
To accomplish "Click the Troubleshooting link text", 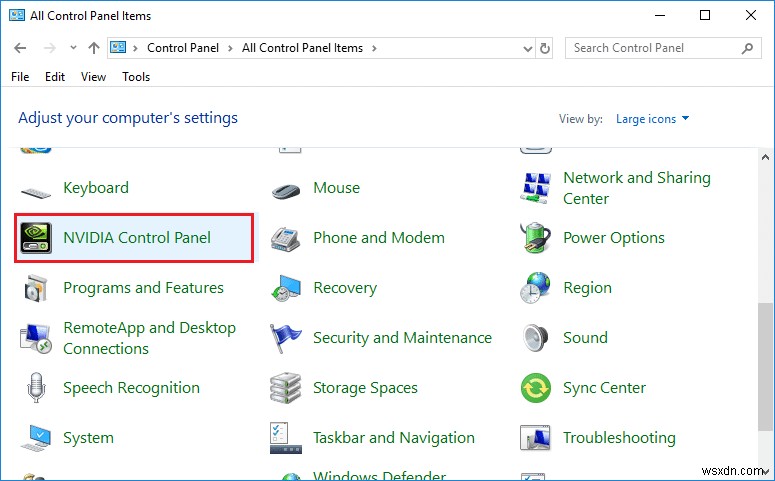I will 619,437.
